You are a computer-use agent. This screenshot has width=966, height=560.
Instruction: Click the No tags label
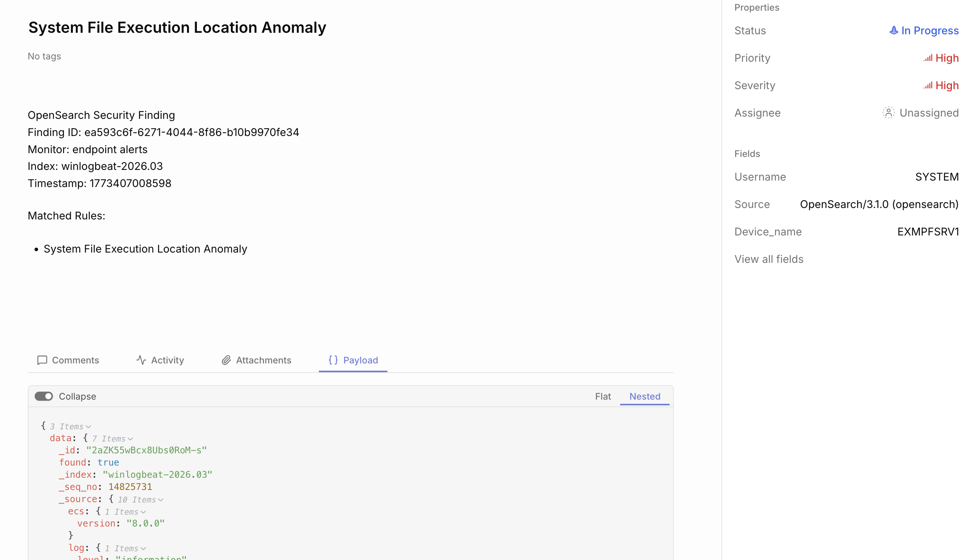pyautogui.click(x=45, y=56)
